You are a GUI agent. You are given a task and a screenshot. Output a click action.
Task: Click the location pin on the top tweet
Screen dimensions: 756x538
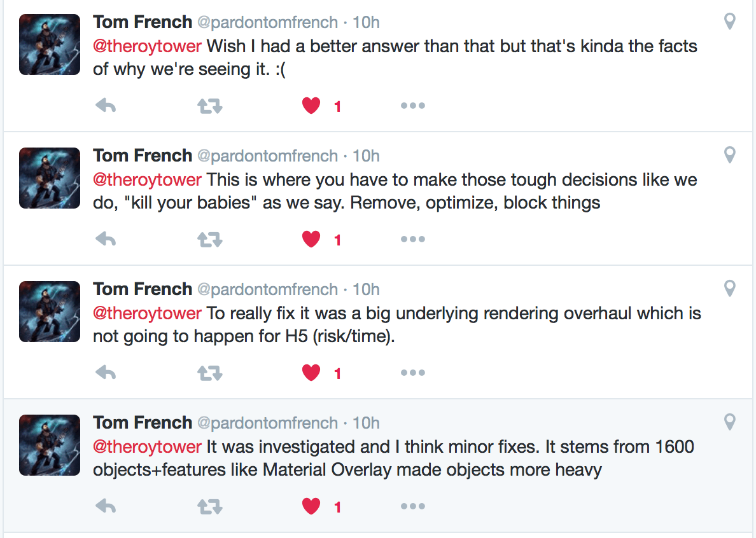click(730, 22)
